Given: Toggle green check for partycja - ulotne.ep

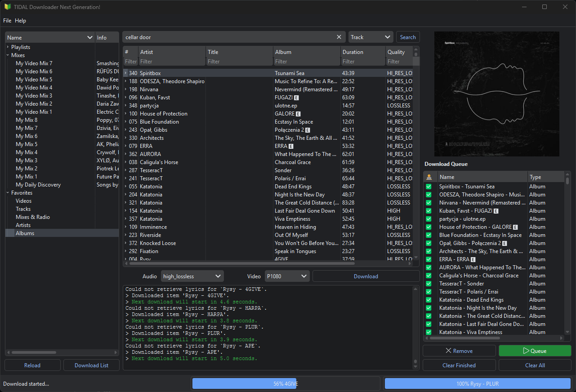Looking at the screenshot, I should [x=429, y=219].
